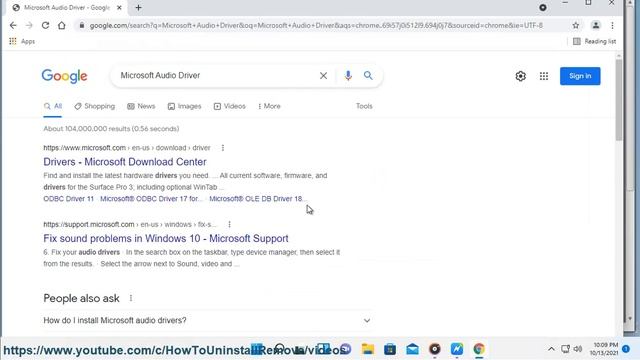Open the taskbar clock and date
The height and width of the screenshot is (360, 640).
coord(603,349)
